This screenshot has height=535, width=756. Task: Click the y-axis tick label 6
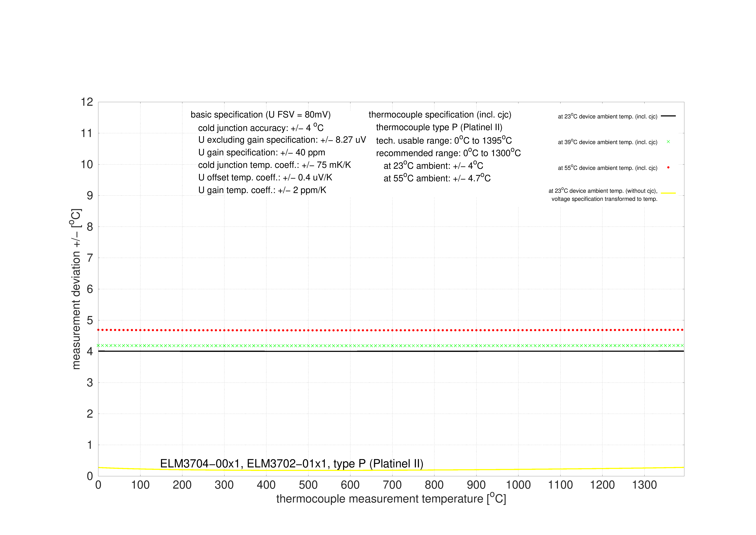coord(90,289)
